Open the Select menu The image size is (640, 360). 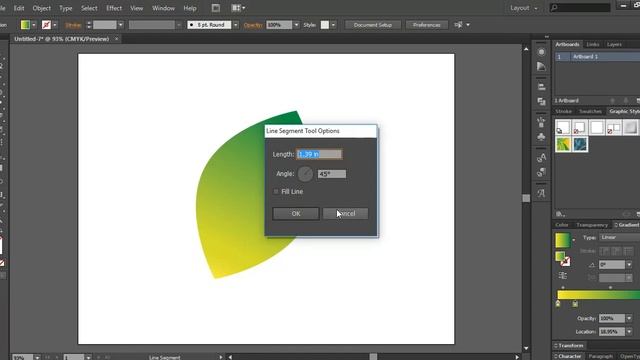tap(89, 8)
